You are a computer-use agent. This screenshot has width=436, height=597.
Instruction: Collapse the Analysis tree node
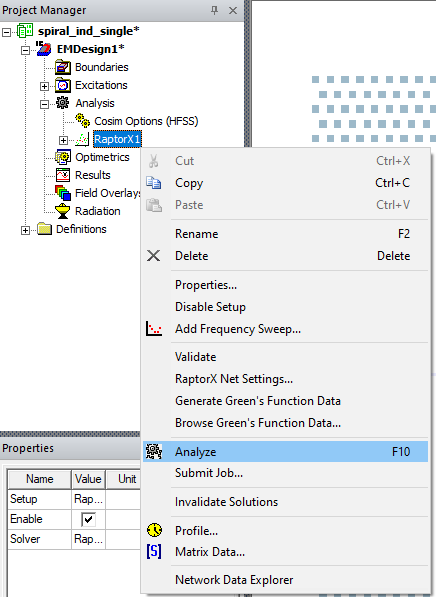point(44,104)
